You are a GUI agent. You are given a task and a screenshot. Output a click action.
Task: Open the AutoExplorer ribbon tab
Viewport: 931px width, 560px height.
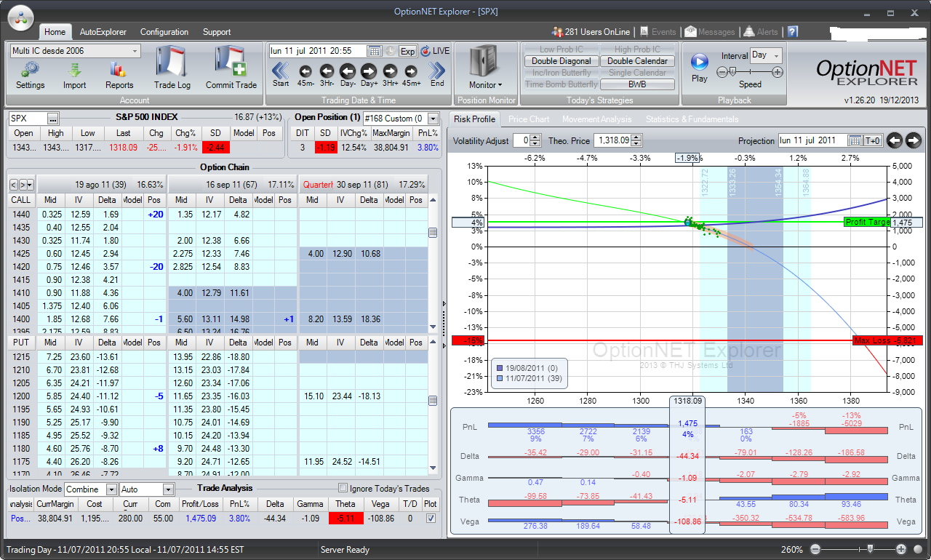pos(103,32)
